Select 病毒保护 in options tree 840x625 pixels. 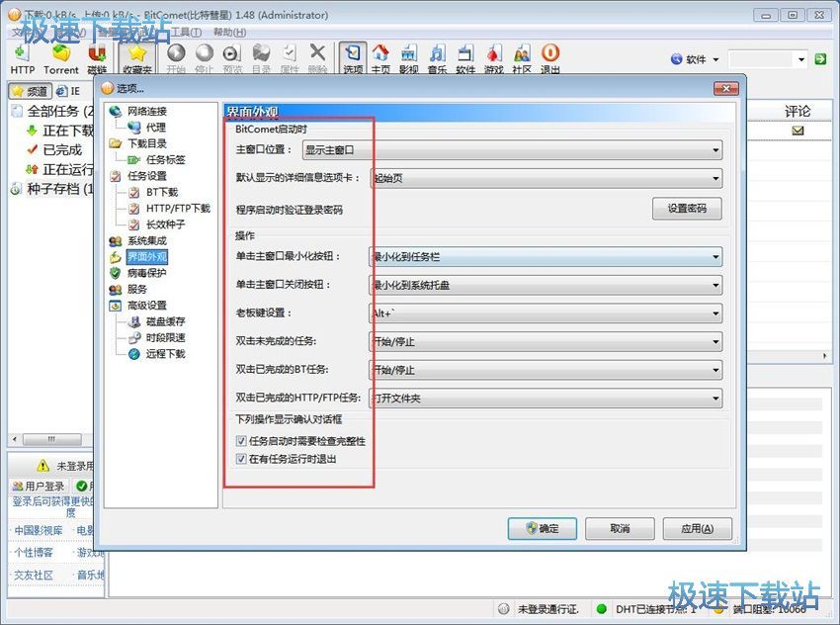[x=147, y=273]
